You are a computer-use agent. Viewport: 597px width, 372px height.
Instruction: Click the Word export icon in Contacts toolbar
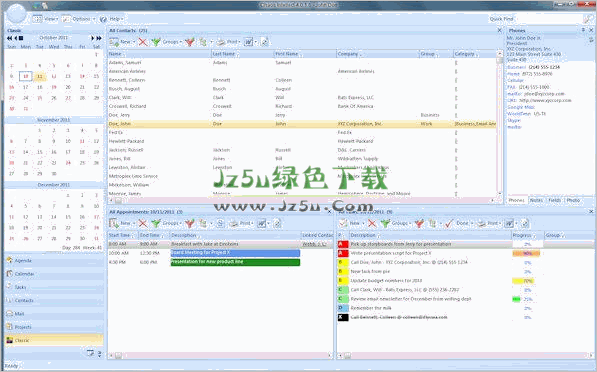[x=248, y=42]
